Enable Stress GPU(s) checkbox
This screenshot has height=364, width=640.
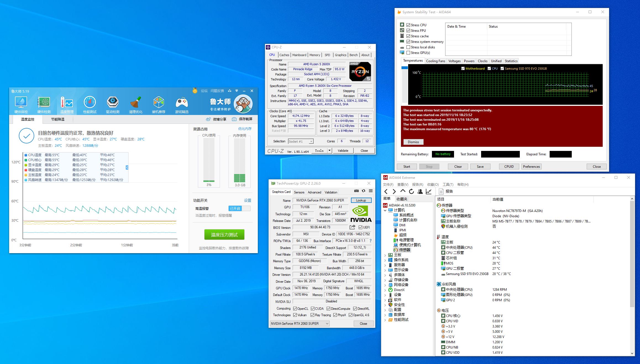[x=408, y=53]
